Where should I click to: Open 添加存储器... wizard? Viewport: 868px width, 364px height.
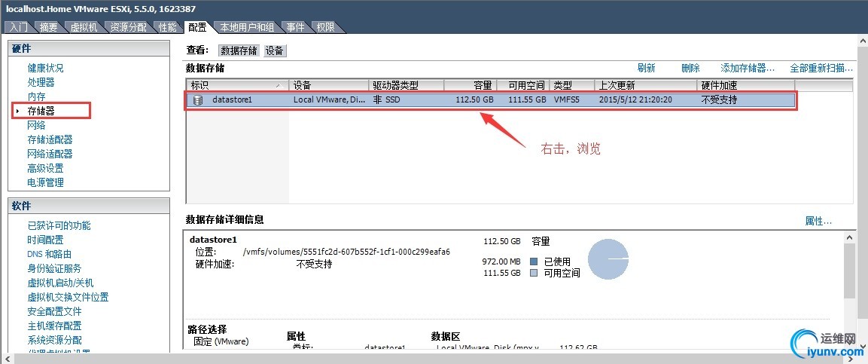(x=748, y=68)
